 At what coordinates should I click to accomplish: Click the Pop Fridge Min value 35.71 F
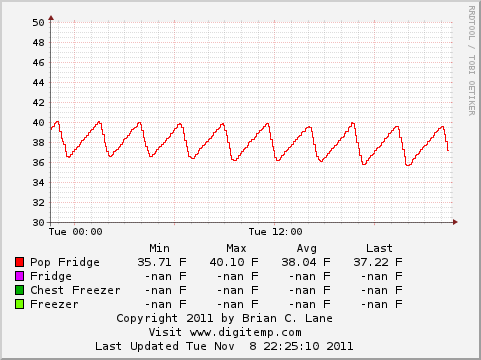pos(162,262)
